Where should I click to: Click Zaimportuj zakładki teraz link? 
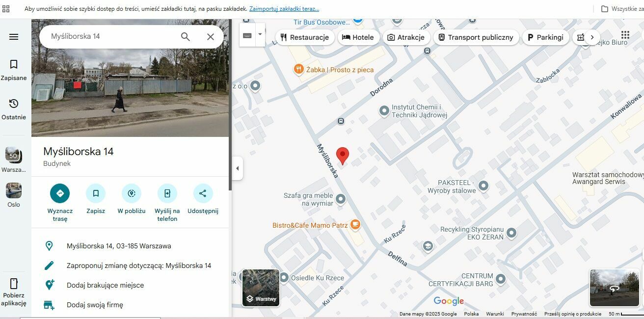(284, 9)
